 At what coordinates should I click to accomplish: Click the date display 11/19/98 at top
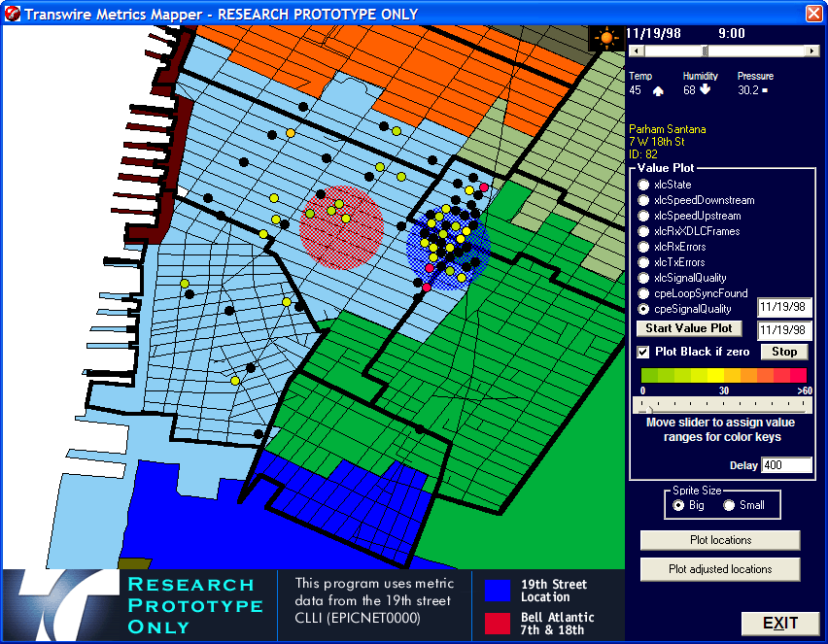(x=654, y=33)
